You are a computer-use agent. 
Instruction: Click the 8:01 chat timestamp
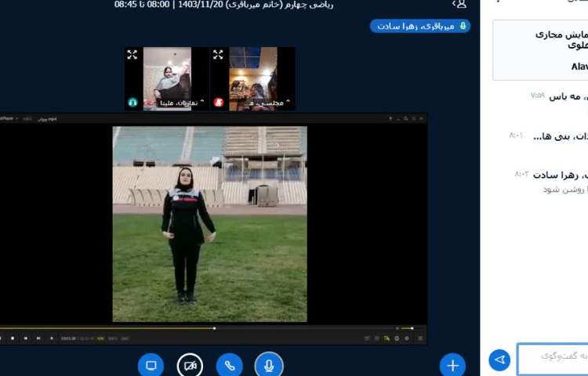point(517,136)
